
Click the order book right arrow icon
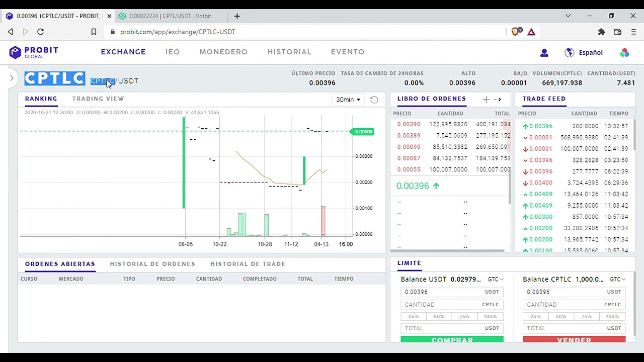[500, 100]
